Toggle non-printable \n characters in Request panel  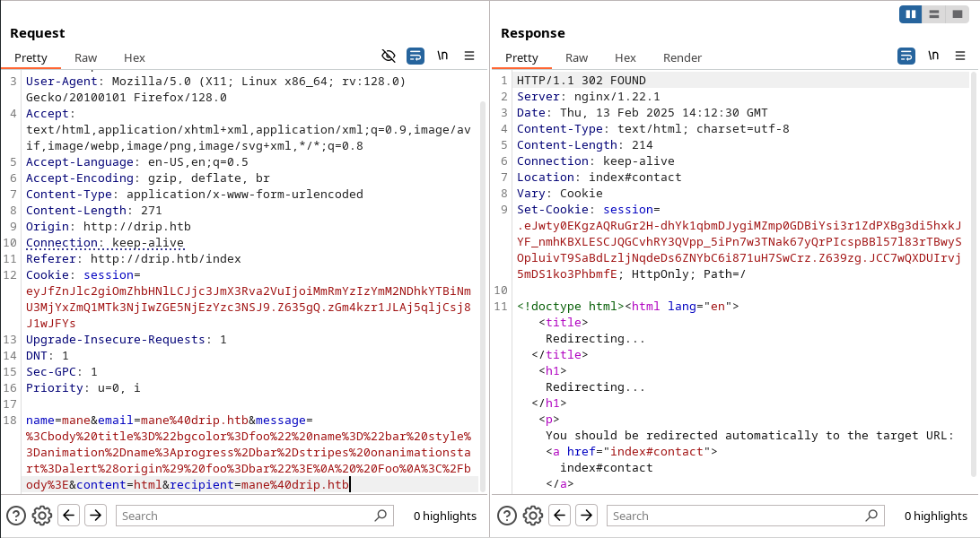[x=442, y=56]
